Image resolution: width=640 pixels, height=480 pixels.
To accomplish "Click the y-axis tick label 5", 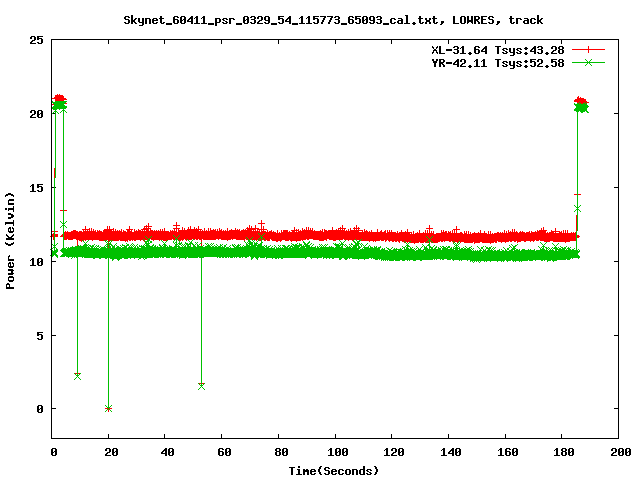I will (x=40, y=336).
